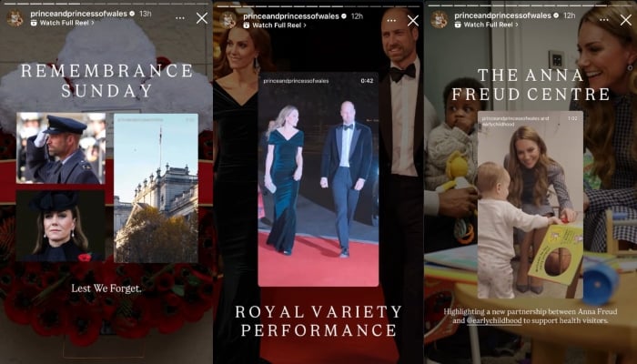The image size is (637, 364).
Task: Follow the @earlychildhood mention link
Action: 494,320
